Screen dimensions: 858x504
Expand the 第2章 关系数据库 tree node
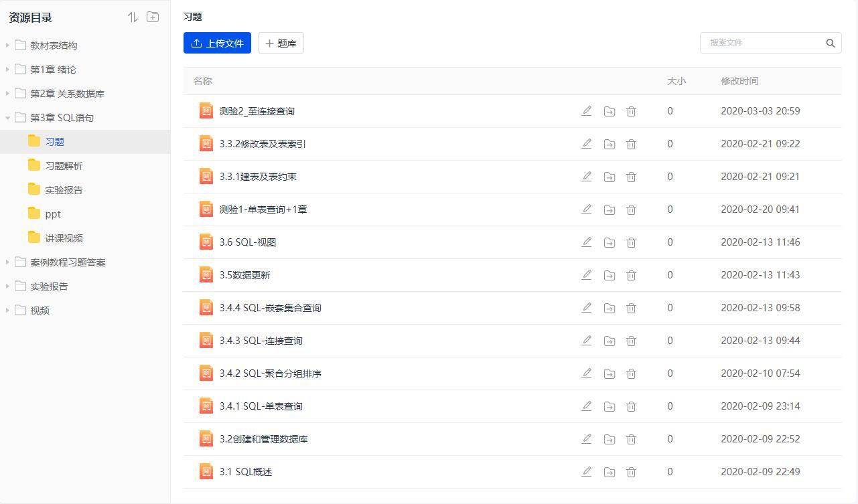tap(7, 94)
